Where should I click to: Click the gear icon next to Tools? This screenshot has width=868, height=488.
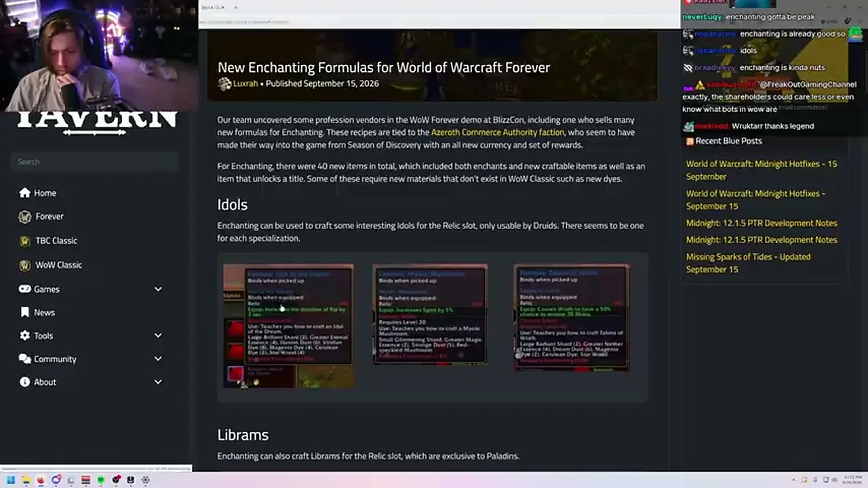(x=25, y=335)
